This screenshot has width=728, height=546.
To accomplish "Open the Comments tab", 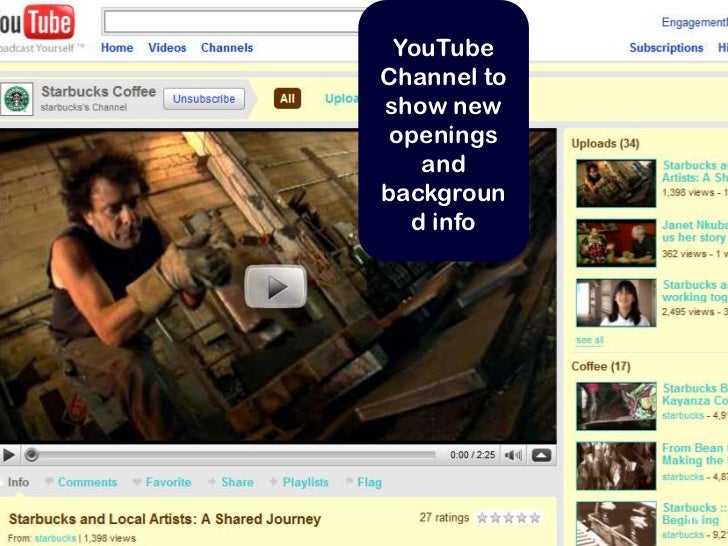I will 87,482.
